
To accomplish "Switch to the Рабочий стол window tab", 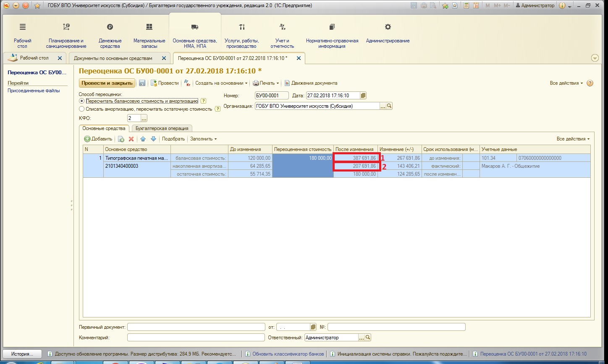I will [x=34, y=58].
